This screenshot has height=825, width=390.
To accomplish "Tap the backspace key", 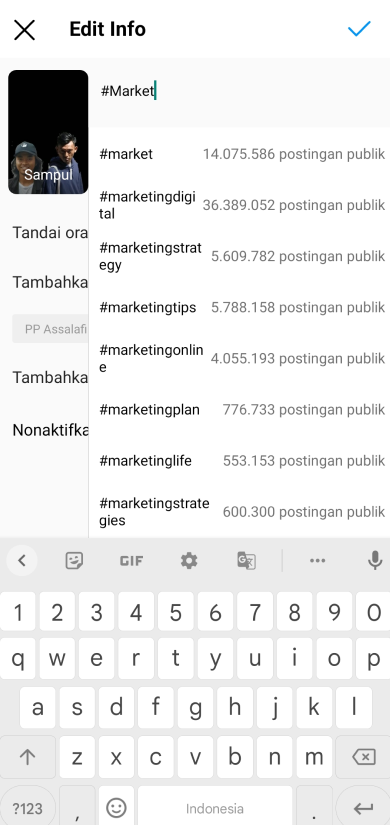I will (x=363, y=757).
